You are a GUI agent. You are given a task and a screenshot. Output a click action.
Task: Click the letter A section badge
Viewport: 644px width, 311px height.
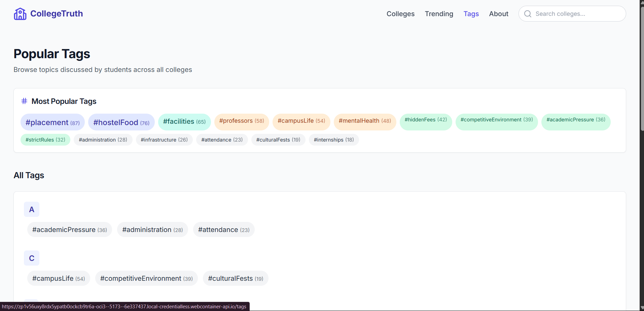click(32, 209)
